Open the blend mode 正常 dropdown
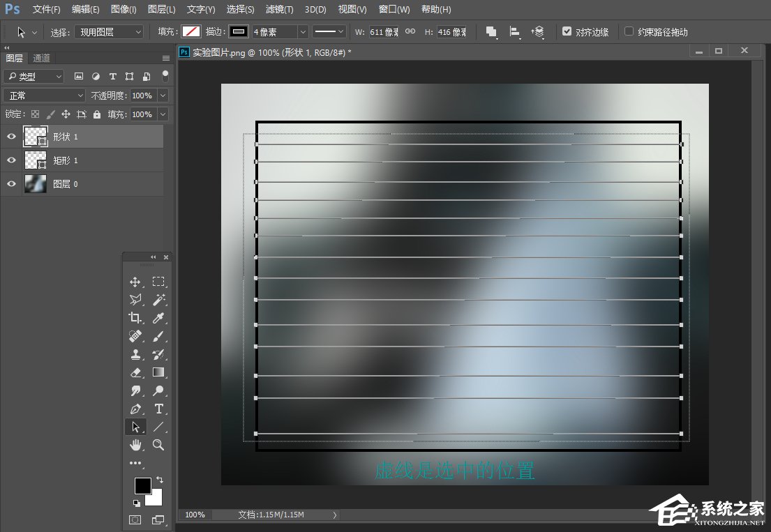Image resolution: width=771 pixels, height=532 pixels. [45, 96]
